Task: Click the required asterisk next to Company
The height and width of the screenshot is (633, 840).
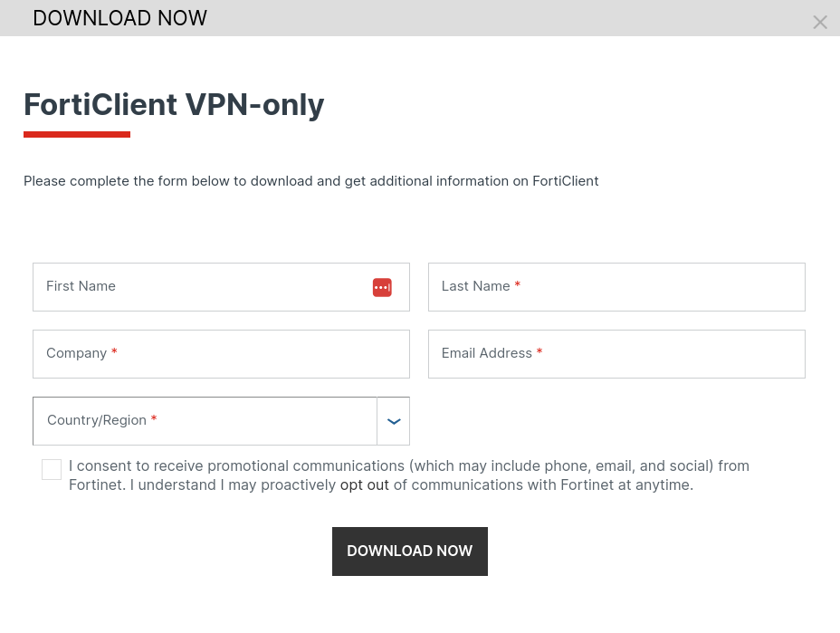Action: pos(114,353)
